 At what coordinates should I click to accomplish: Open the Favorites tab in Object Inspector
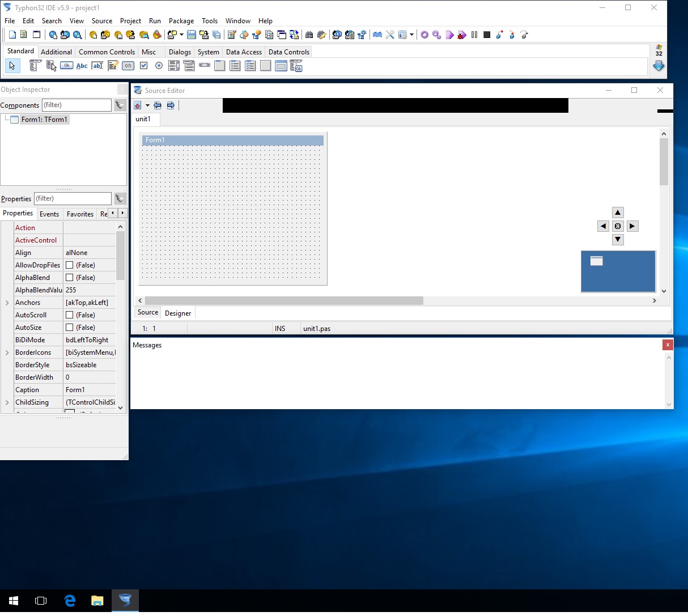point(80,214)
